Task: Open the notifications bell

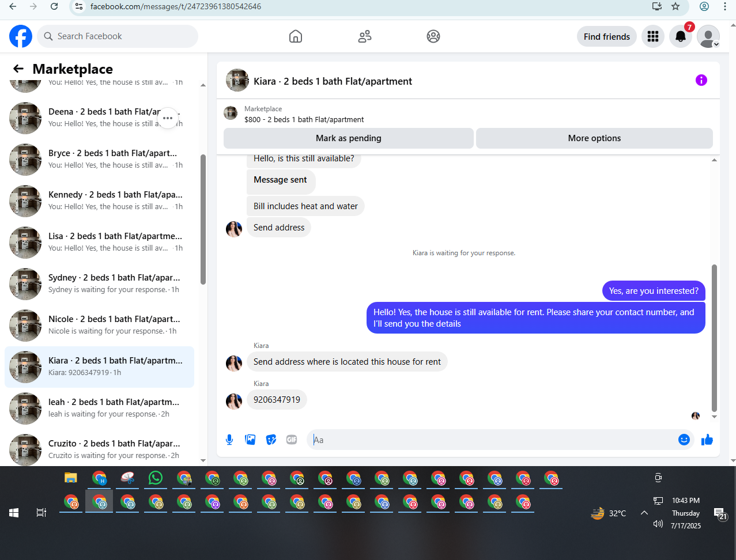Action: tap(681, 36)
